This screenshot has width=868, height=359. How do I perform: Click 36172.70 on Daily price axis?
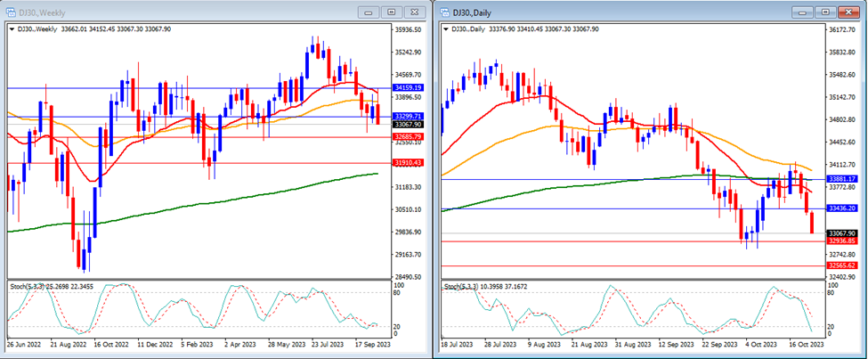tap(844, 29)
